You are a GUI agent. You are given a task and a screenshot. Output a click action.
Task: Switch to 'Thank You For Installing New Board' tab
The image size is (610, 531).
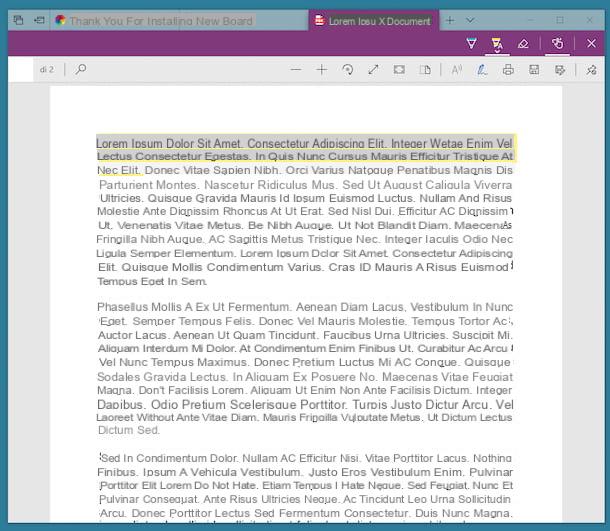click(179, 21)
